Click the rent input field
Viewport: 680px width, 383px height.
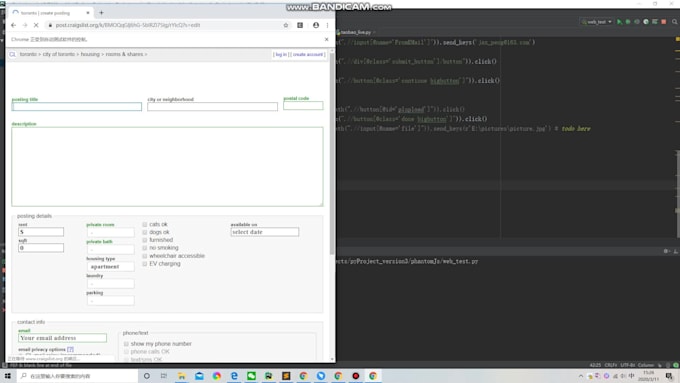pyautogui.click(x=41, y=232)
